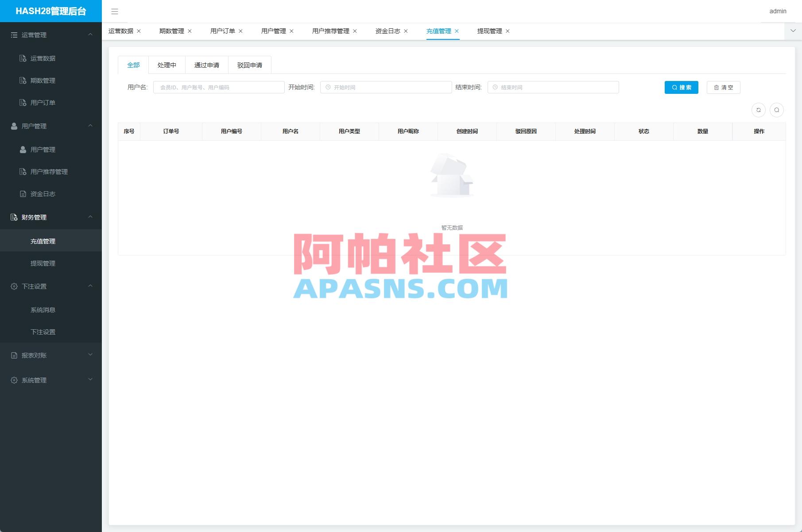Click the 用户名 search input box

[219, 87]
